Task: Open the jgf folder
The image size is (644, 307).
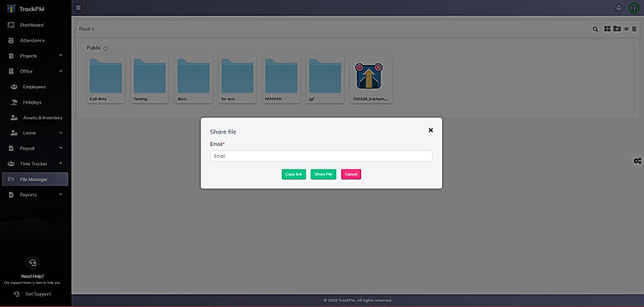Action: pyautogui.click(x=325, y=79)
